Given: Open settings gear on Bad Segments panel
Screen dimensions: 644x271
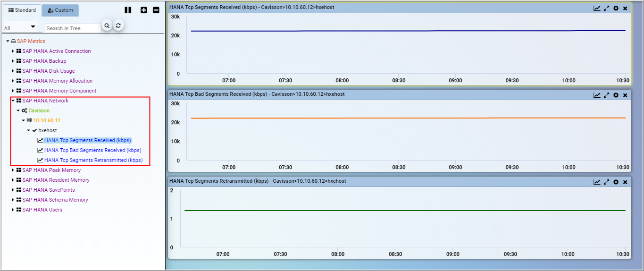Looking at the screenshot, I should pos(616,95).
